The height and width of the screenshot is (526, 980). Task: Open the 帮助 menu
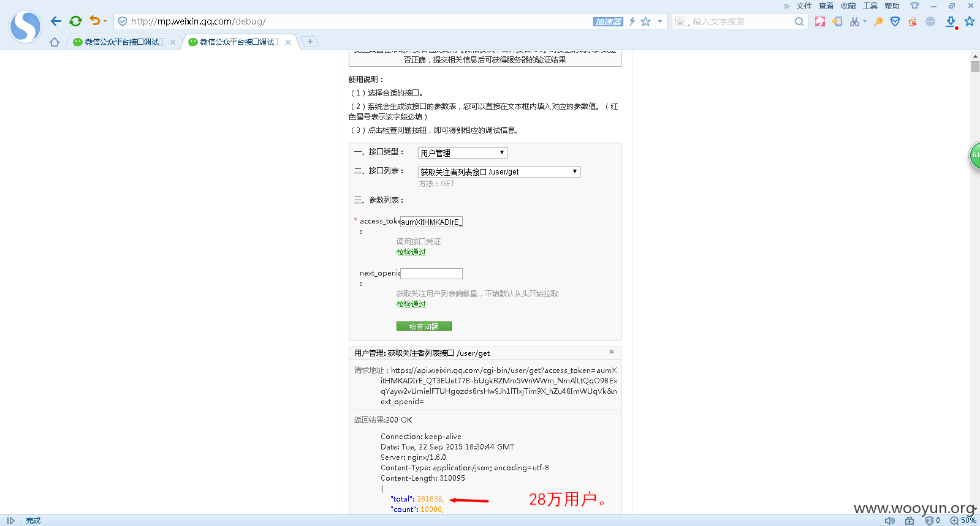click(892, 6)
